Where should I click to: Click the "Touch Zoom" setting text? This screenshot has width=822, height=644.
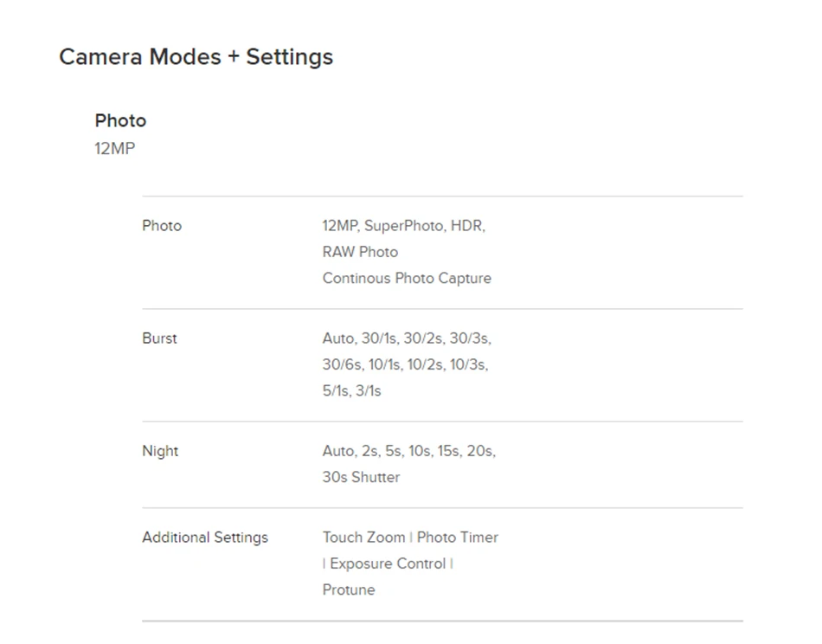click(363, 538)
